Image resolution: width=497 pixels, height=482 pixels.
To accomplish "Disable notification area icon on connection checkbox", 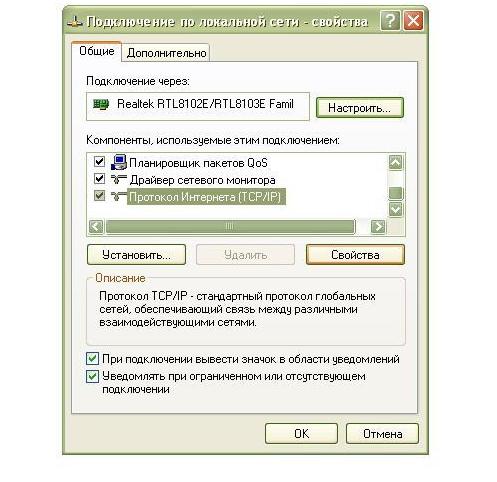I will pos(92,359).
